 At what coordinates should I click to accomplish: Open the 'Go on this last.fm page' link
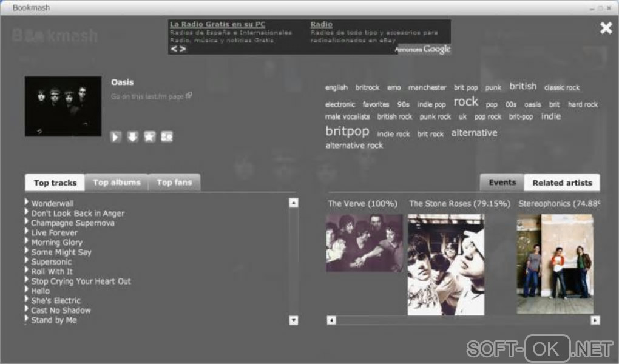point(147,96)
